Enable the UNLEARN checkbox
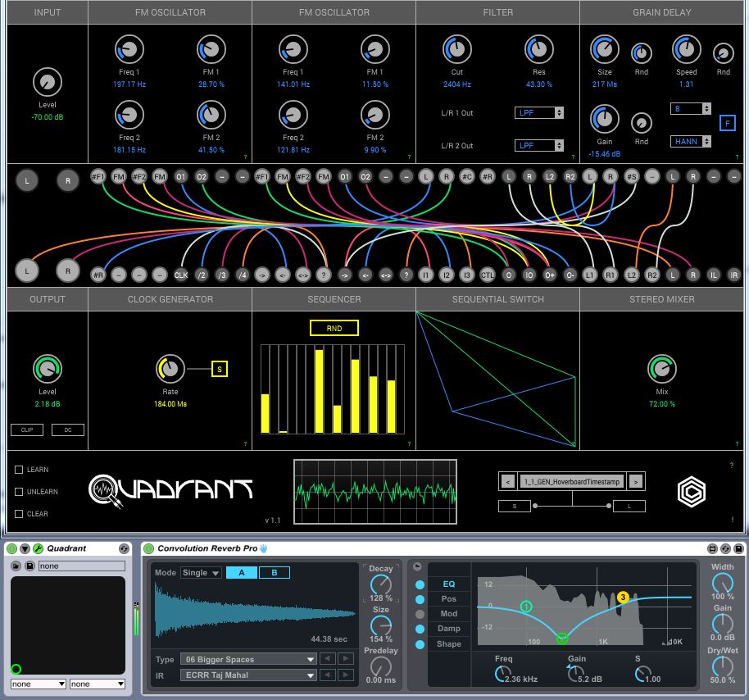The image size is (749, 700). [x=19, y=492]
